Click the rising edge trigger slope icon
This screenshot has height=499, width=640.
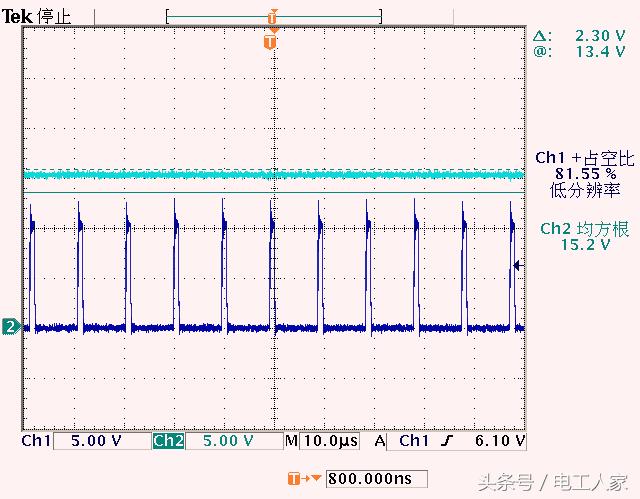(448, 441)
